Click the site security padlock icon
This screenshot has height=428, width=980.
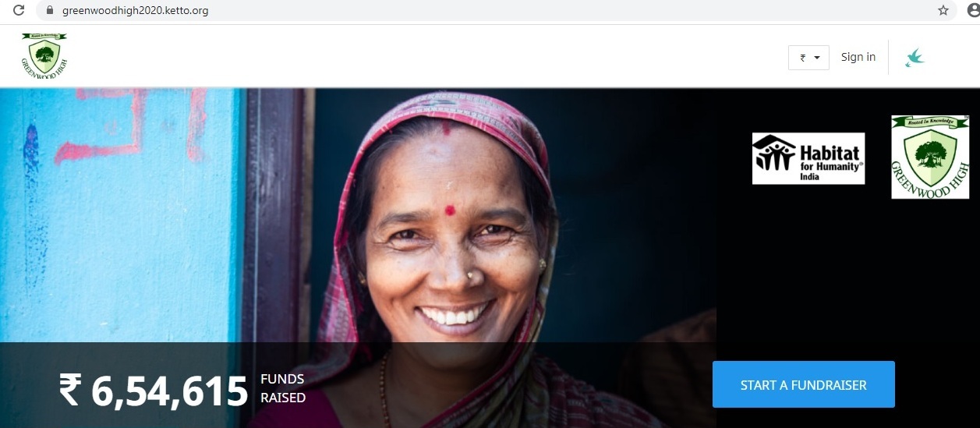point(50,11)
